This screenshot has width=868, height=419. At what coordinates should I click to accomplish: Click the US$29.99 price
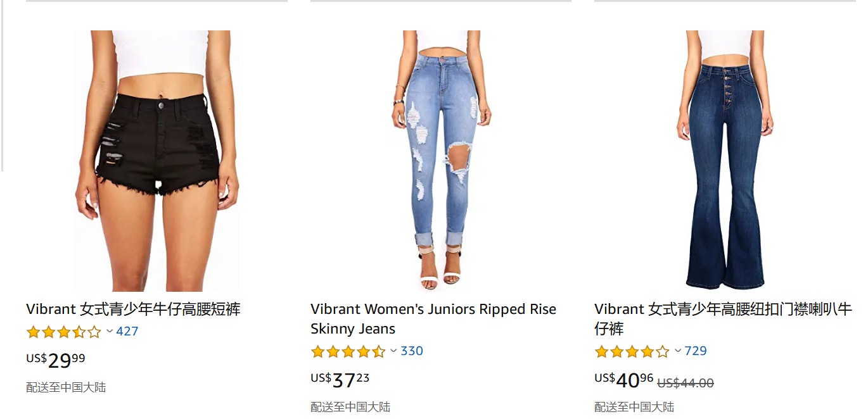[x=56, y=360]
